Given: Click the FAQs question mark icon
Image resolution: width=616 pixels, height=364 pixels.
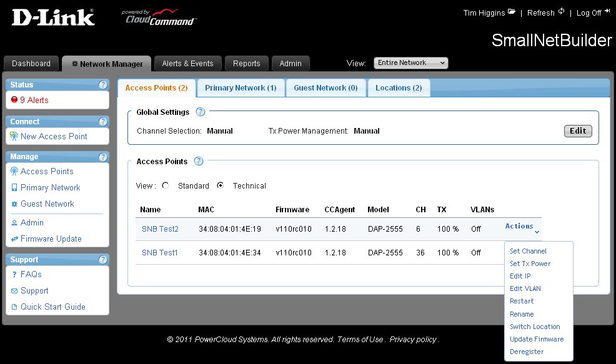Looking at the screenshot, I should pyautogui.click(x=14, y=275).
